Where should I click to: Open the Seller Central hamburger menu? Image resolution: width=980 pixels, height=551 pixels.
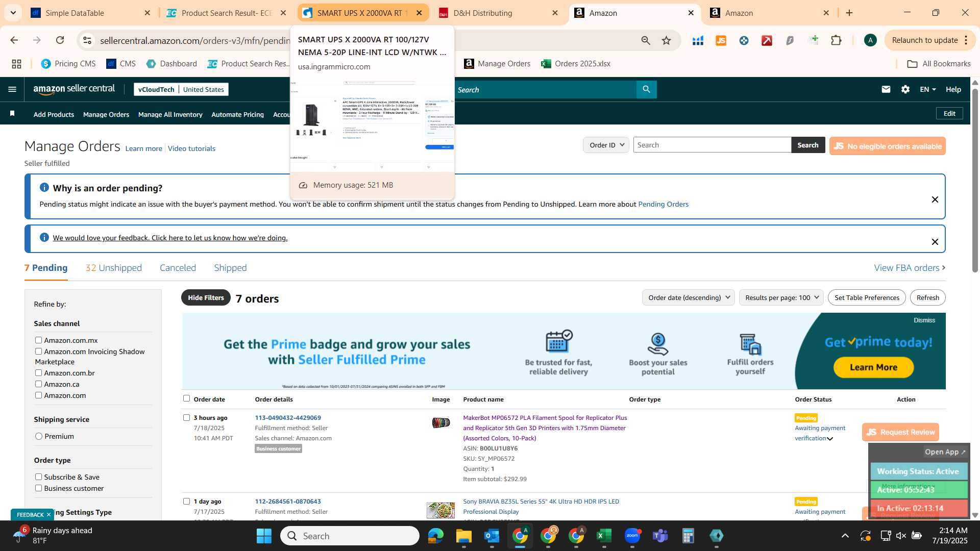coord(12,89)
